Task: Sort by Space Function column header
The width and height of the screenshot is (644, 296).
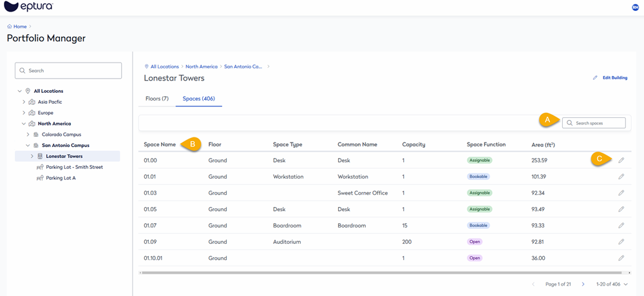Action: click(486, 144)
